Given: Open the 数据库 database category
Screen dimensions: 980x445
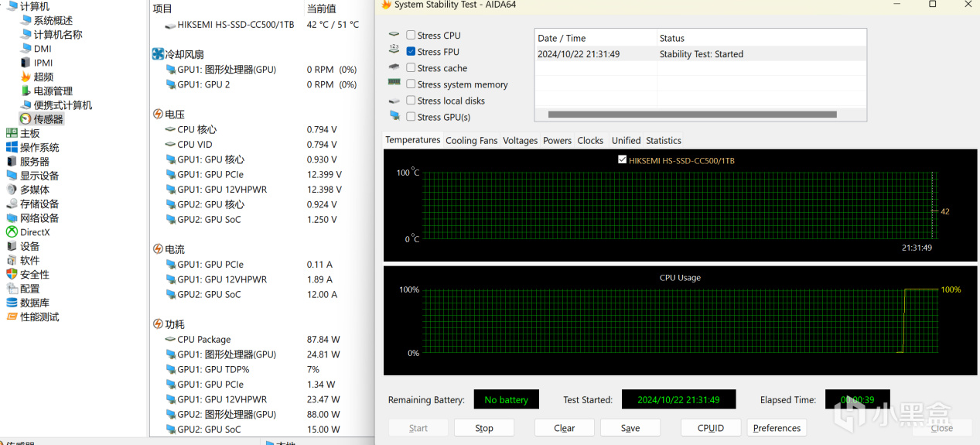Looking at the screenshot, I should (35, 303).
